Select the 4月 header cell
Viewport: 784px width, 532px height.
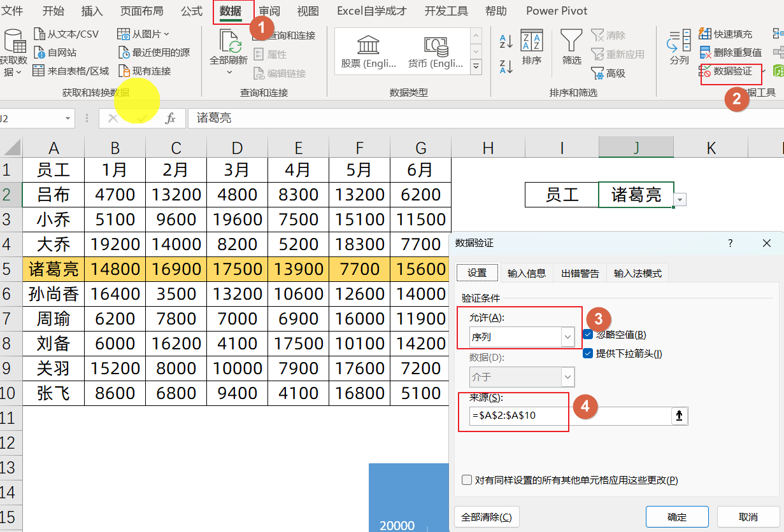(298, 170)
